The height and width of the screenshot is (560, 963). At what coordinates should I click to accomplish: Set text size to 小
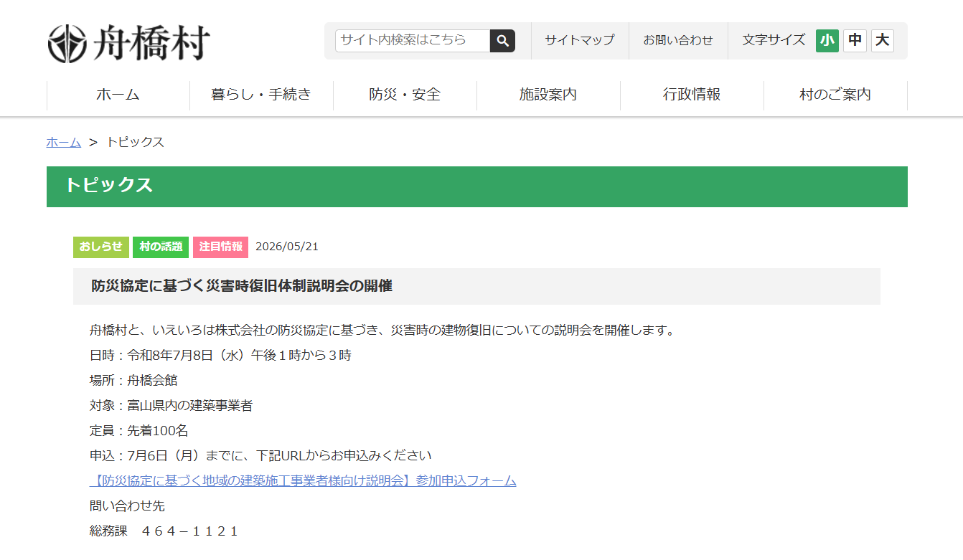pyautogui.click(x=827, y=40)
